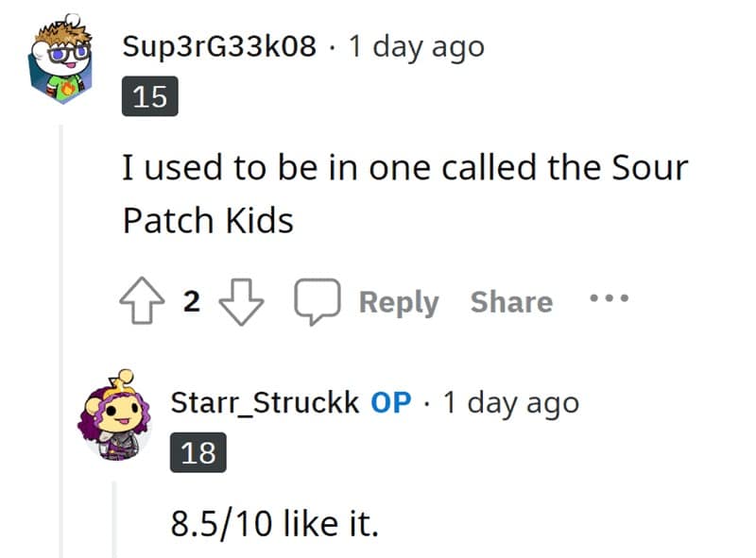Open Sup3rG33k08's comment timestamp permalink

tap(416, 46)
